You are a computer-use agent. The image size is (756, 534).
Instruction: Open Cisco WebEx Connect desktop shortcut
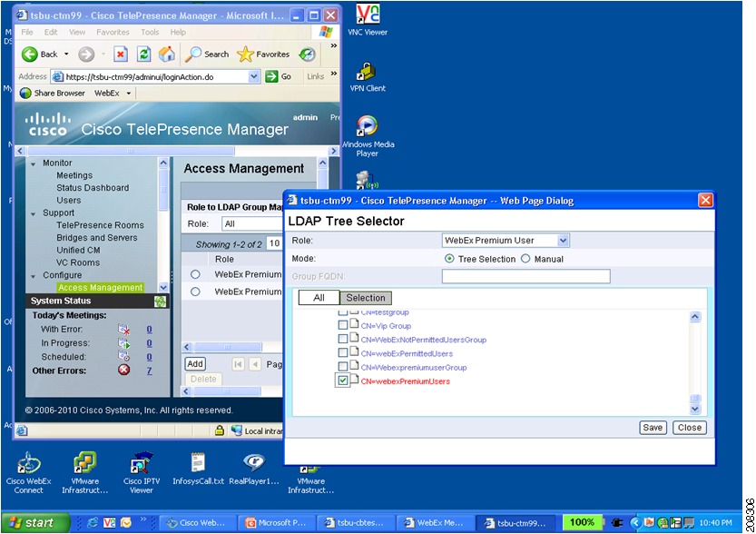coord(28,473)
